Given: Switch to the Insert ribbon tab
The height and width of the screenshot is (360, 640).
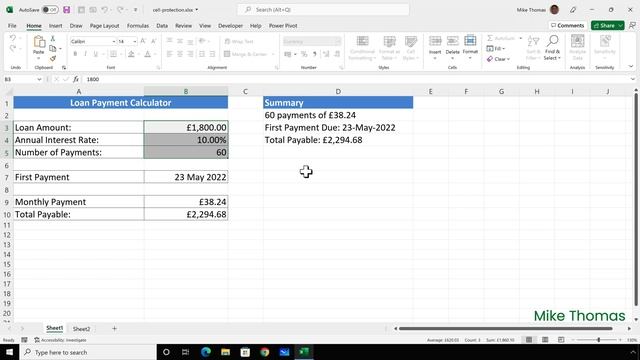Looking at the screenshot, I should pyautogui.click(x=56, y=26).
